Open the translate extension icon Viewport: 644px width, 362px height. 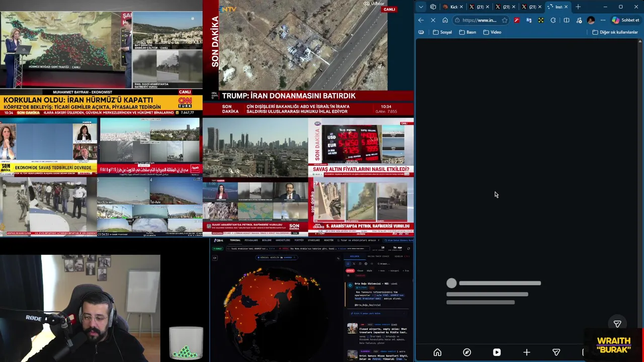529,20
